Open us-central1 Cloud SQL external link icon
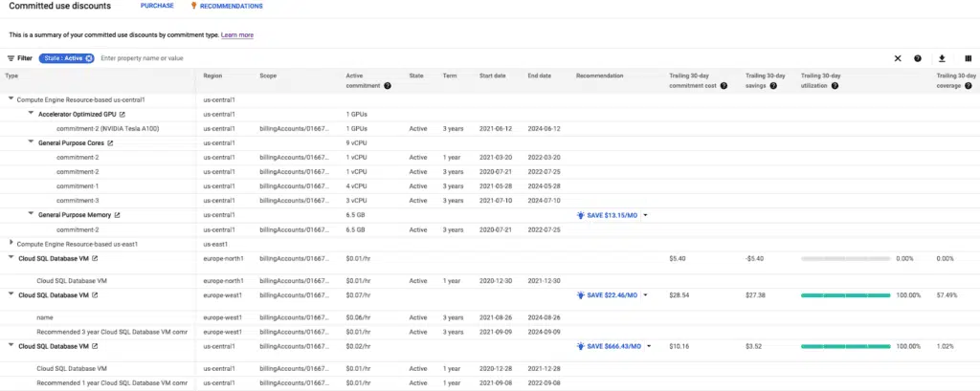 coord(95,346)
